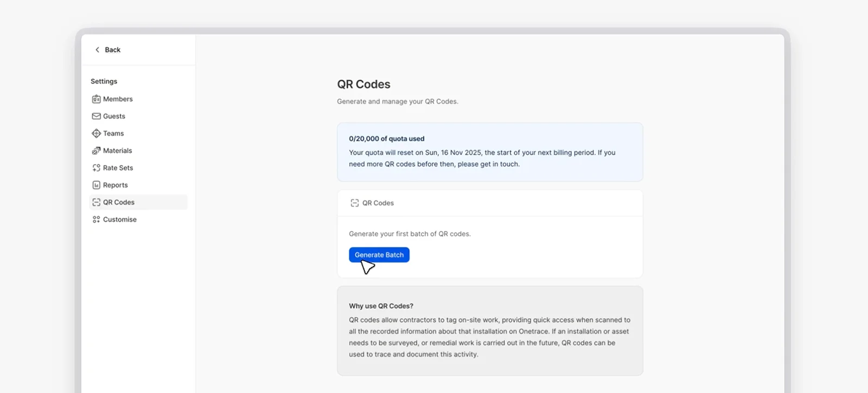
Task: Click the Back chevron arrow icon
Action: (97, 50)
